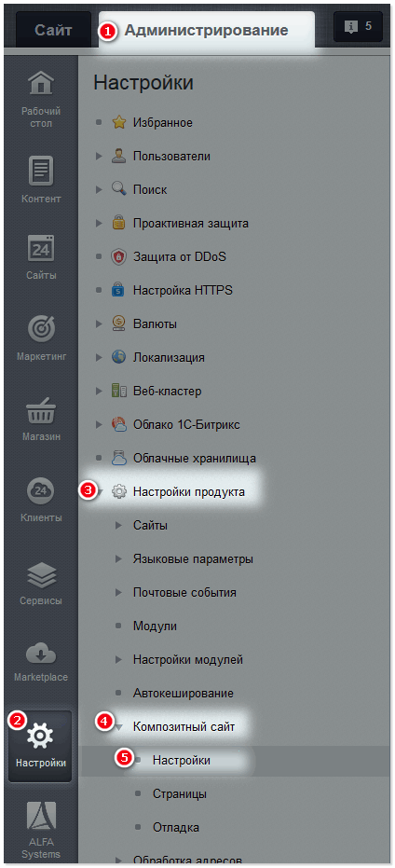The image size is (395, 868).
Task: Open the Marketplace cloud icon
Action: pyautogui.click(x=41, y=654)
